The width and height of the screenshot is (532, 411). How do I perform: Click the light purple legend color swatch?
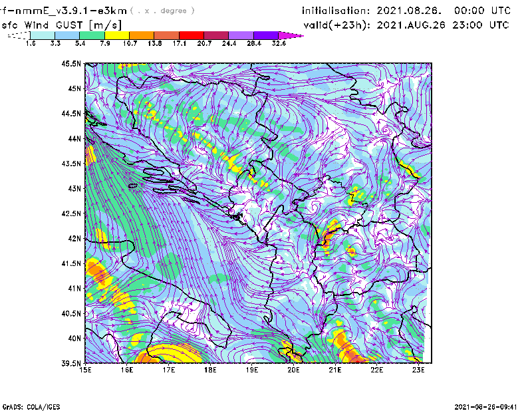[x=241, y=35]
